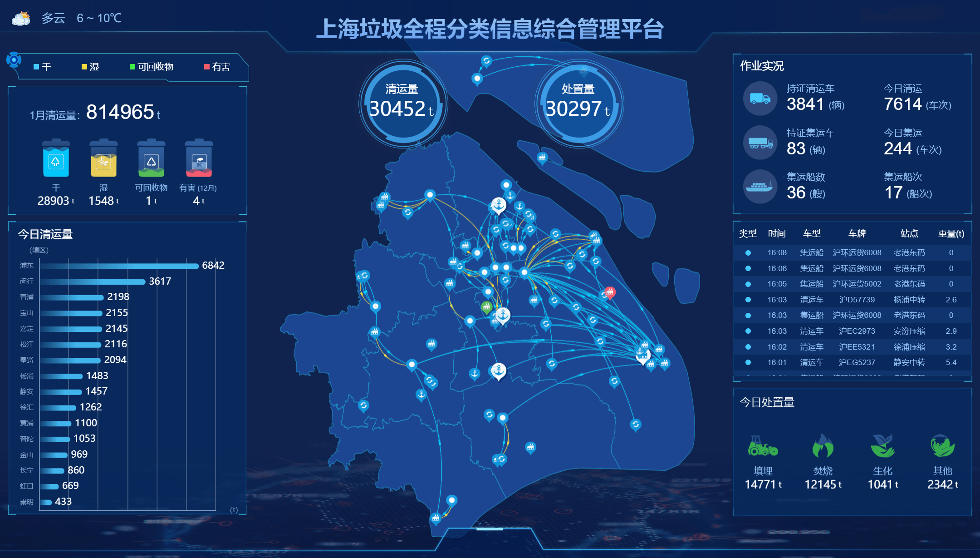
Task: Click the 车型 column header
Action: pyautogui.click(x=812, y=233)
